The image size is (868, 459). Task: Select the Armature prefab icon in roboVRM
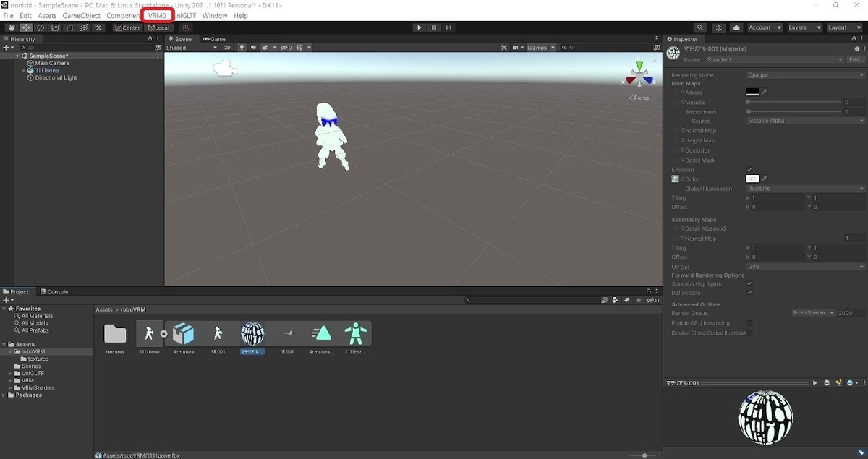pyautogui.click(x=184, y=334)
